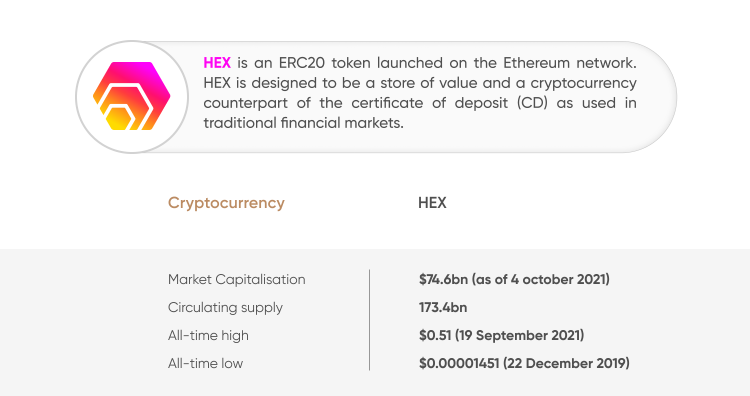Image resolution: width=750 pixels, height=396 pixels.
Task: Select the $0.51 all-time high value
Action: coord(501,335)
